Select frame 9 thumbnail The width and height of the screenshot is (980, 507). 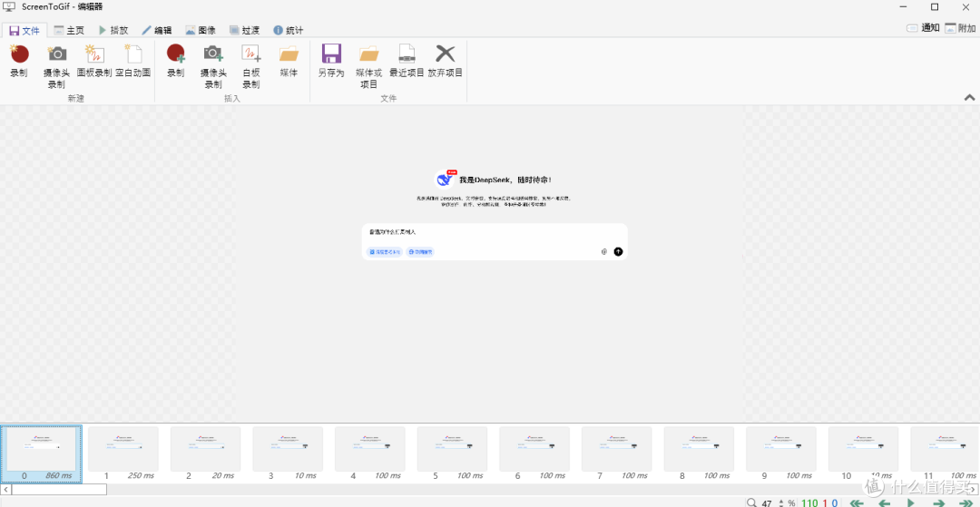pyautogui.click(x=781, y=453)
